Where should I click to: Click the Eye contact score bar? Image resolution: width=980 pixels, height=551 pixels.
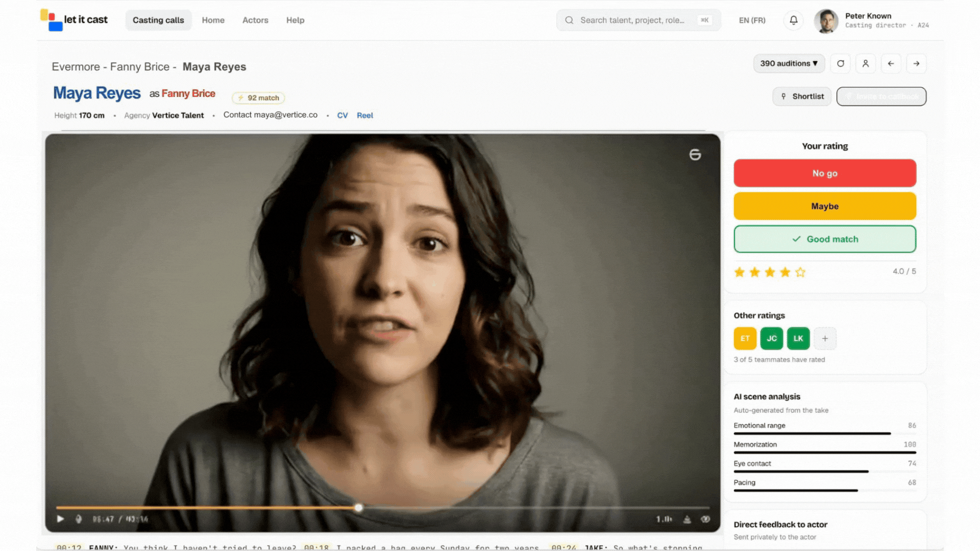pyautogui.click(x=825, y=471)
